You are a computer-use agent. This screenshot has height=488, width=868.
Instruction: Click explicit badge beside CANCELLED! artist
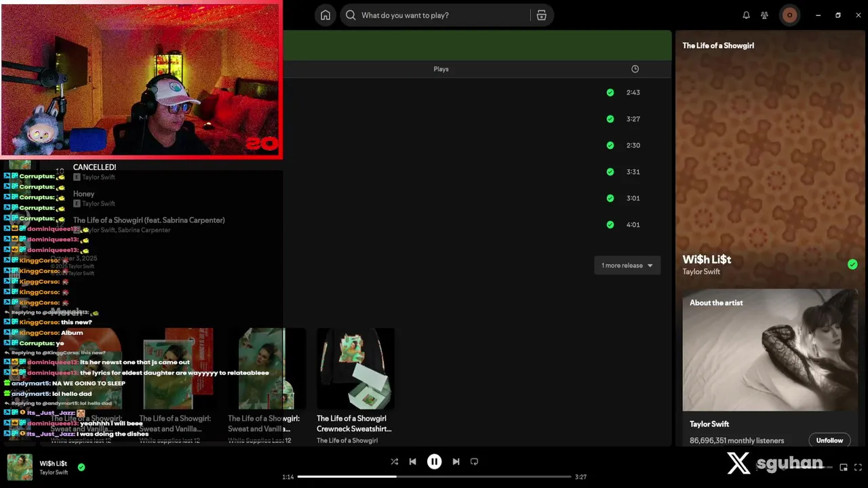point(77,177)
